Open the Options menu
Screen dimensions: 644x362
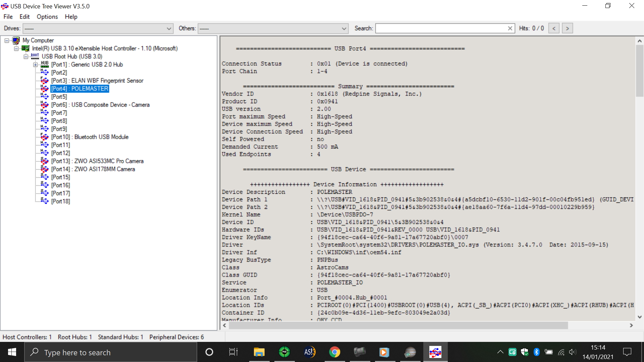click(x=47, y=17)
